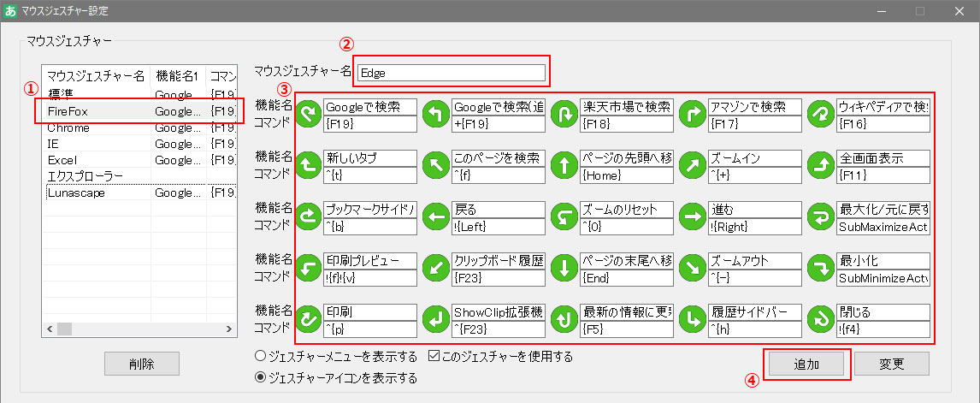Click マウスジェスチャー名 field containing Edge

pos(451,73)
